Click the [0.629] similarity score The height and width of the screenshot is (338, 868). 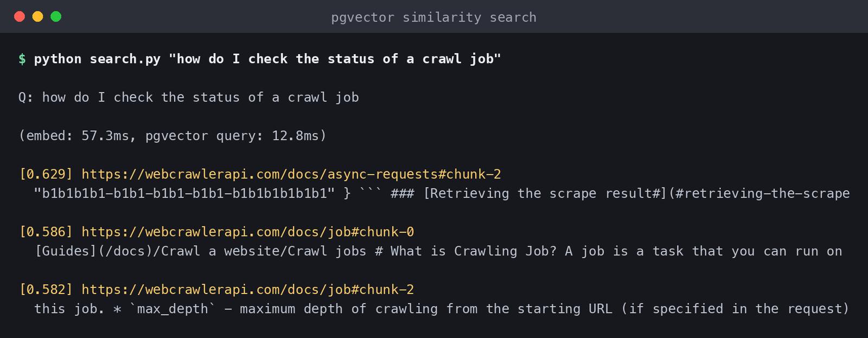(46, 174)
